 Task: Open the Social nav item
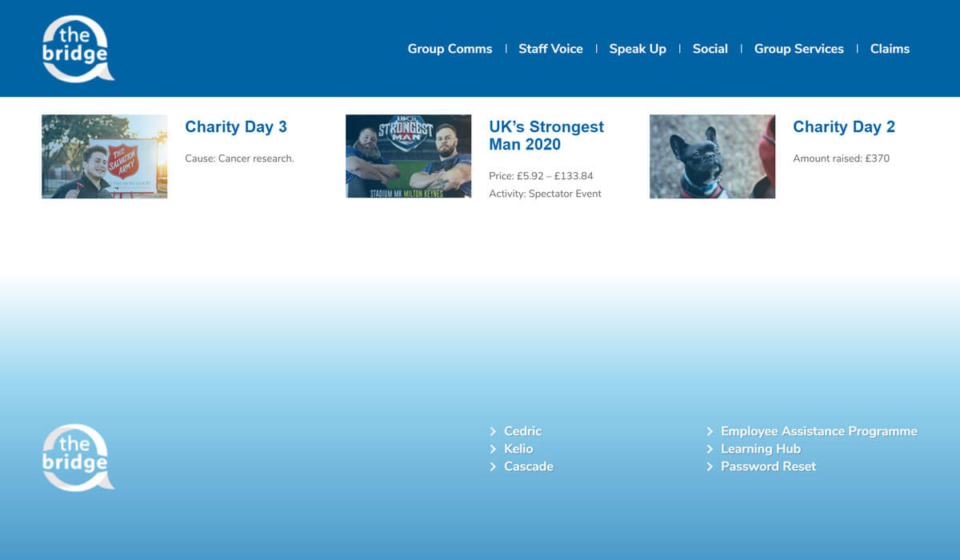coord(710,49)
